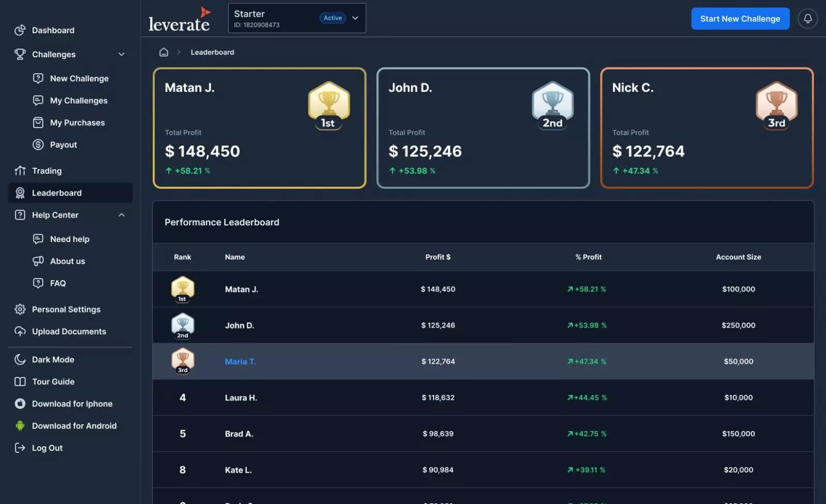
Task: Collapse the Help Center section chevron
Action: (x=121, y=215)
